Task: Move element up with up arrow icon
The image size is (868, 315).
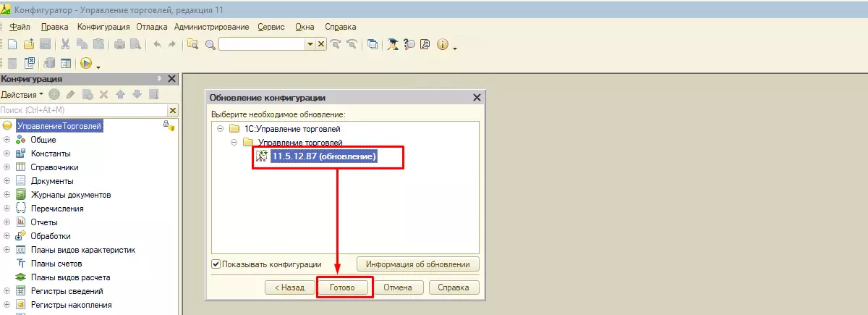Action: click(x=120, y=94)
